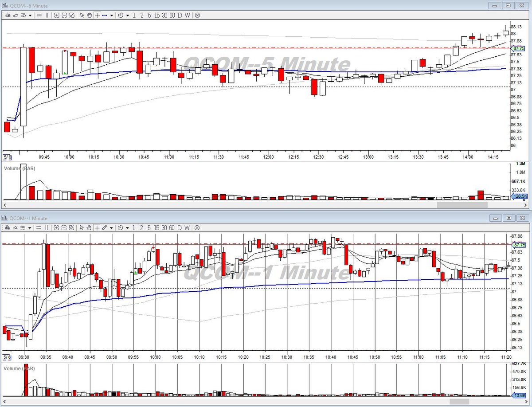
Task: Switch 1 Minute chart to 60 minute interval
Action: (x=172, y=228)
